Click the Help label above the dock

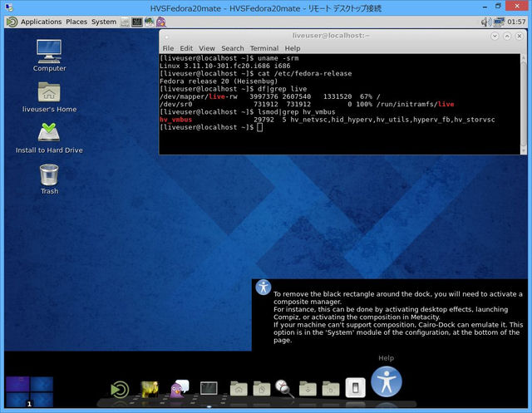pyautogui.click(x=386, y=357)
